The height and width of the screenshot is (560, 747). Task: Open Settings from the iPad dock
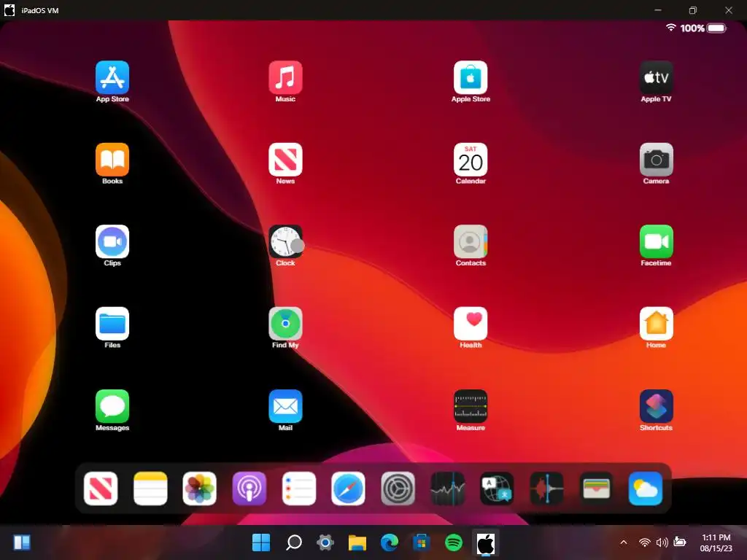(x=398, y=489)
